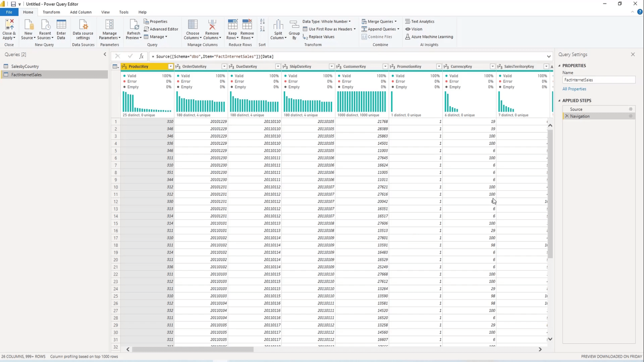
Task: Click the Group By icon
Action: (x=294, y=25)
